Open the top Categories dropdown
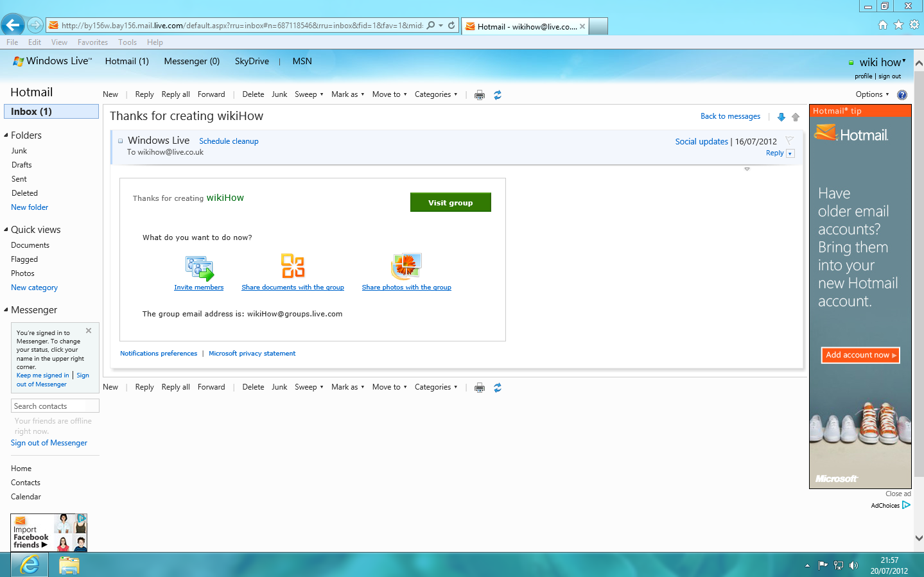Viewport: 924px width, 577px height. [436, 94]
